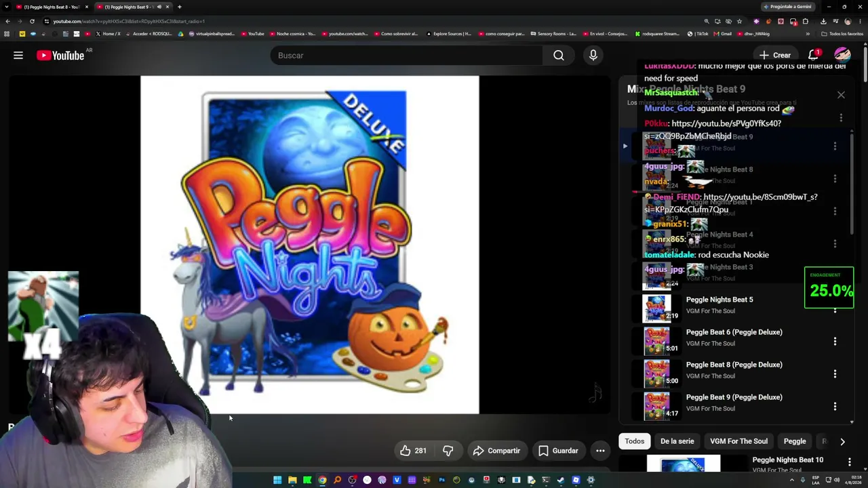Like the video with 281 likes

[413, 451]
